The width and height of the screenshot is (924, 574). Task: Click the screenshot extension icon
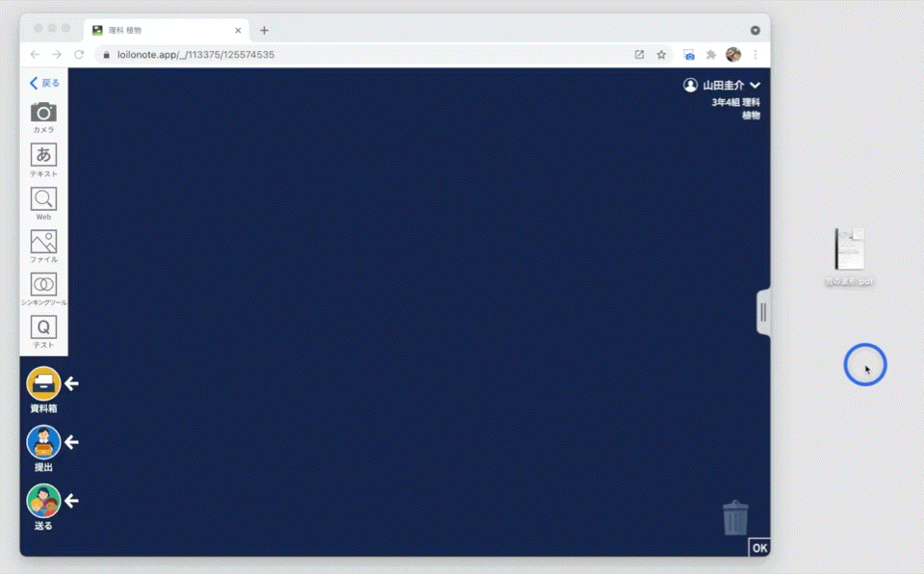(x=689, y=55)
